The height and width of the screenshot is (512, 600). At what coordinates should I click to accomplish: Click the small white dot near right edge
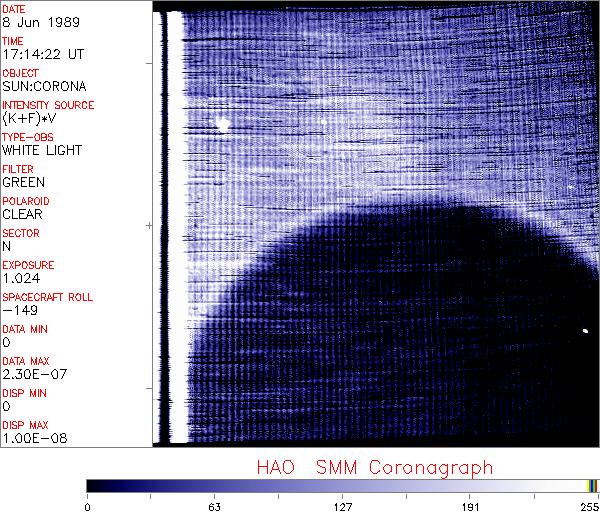(x=584, y=331)
